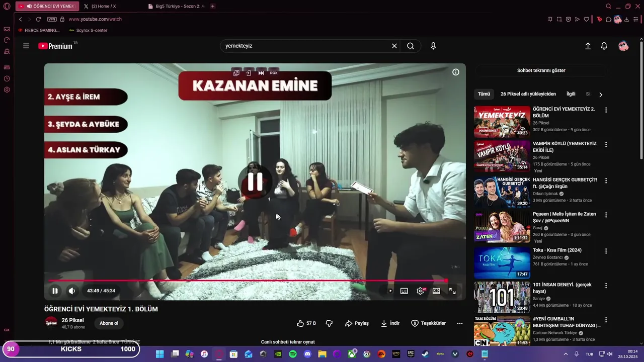Screen dimensions: 644x362
Task: Show chat replay with Sohbet tekrarını göster
Action: 541,70
